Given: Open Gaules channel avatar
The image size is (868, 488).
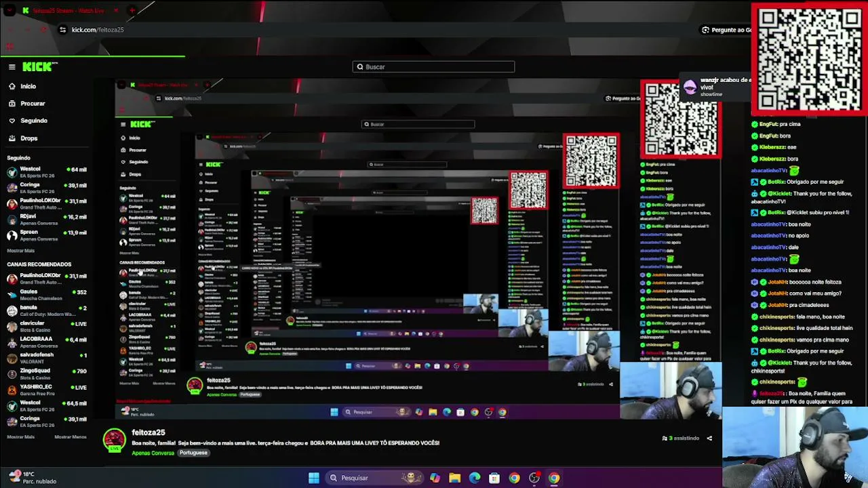Looking at the screenshot, I should (x=12, y=294).
